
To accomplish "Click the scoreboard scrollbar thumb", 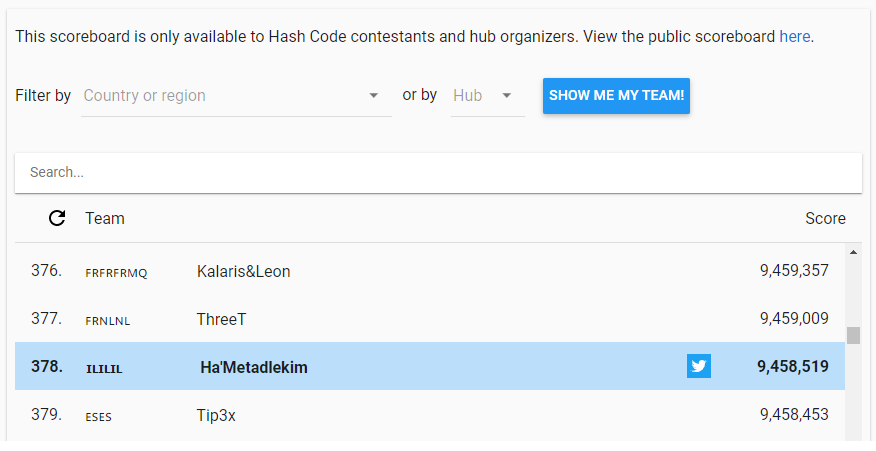I will (x=853, y=336).
